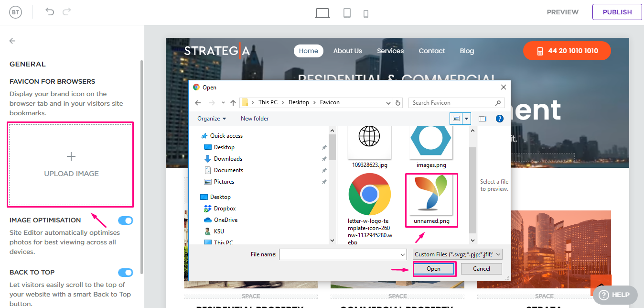Open the Help question mark in dialog toolbar
The height and width of the screenshot is (308, 644).
click(499, 118)
